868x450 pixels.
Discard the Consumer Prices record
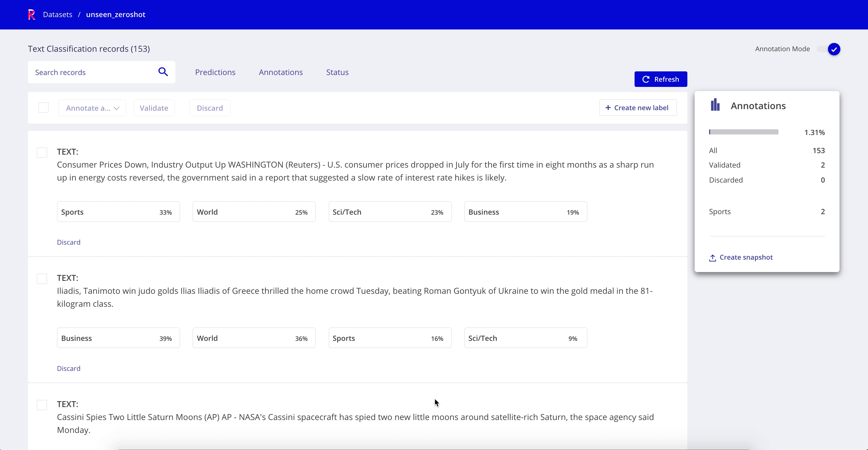tap(68, 242)
